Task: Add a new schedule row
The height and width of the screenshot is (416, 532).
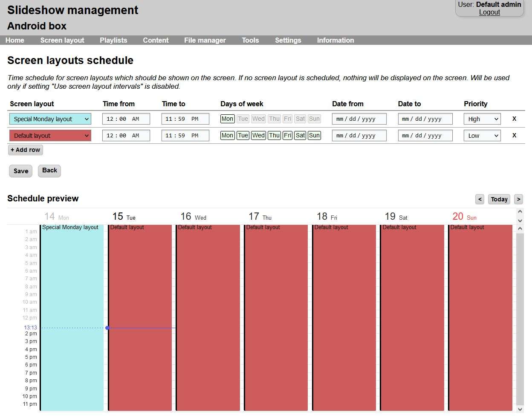Action: tap(25, 150)
